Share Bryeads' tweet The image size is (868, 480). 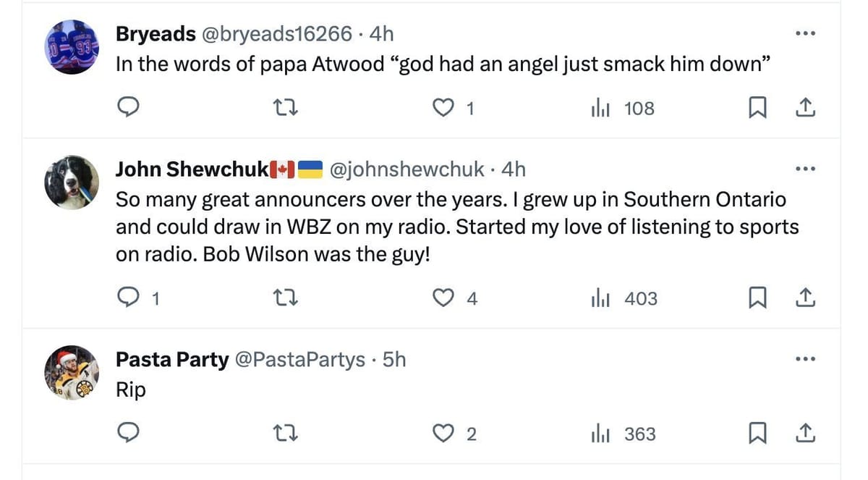click(805, 109)
